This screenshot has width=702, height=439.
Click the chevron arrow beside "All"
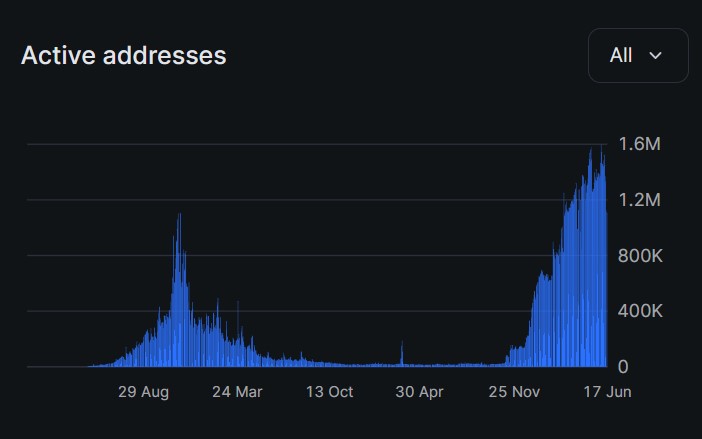(656, 56)
